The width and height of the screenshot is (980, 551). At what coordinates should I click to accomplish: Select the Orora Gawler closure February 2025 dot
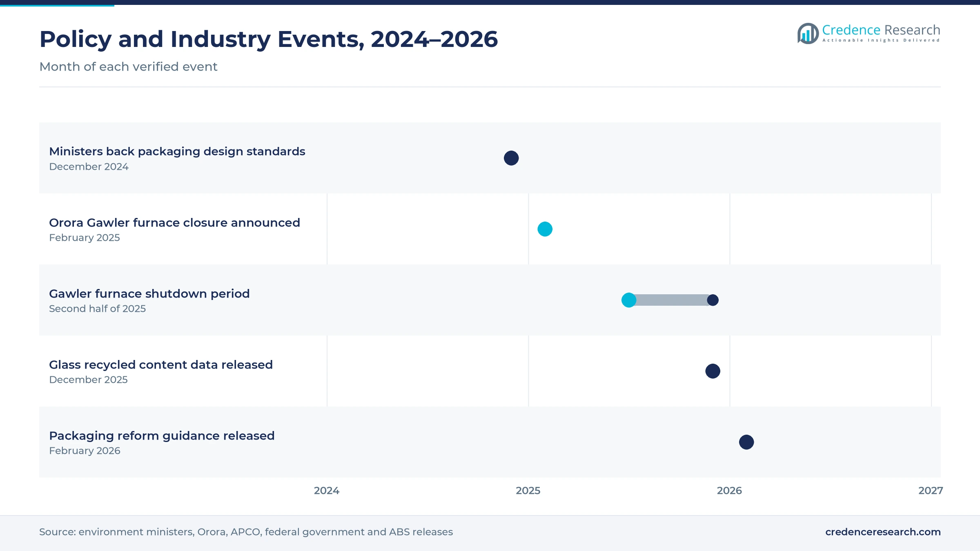[x=545, y=229]
